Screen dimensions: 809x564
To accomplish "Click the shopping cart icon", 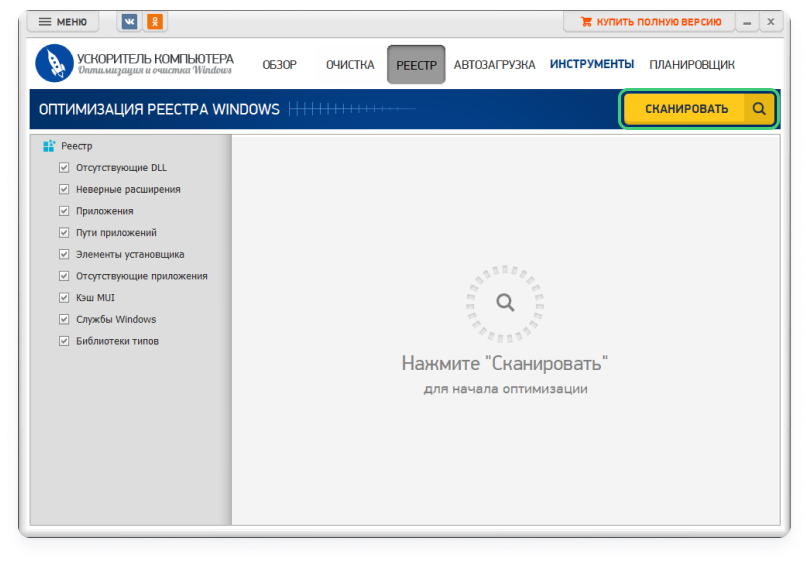I will tap(586, 22).
